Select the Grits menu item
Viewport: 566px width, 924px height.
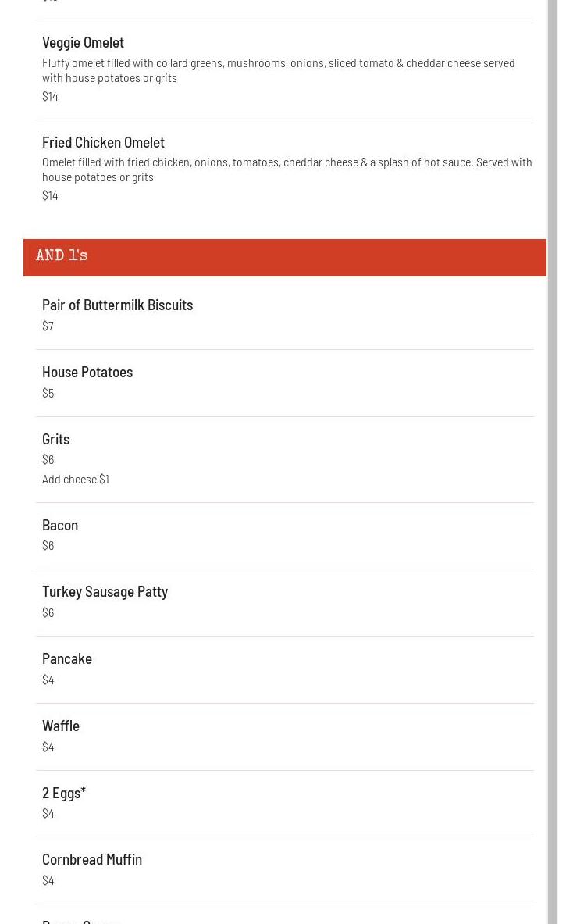55,440
